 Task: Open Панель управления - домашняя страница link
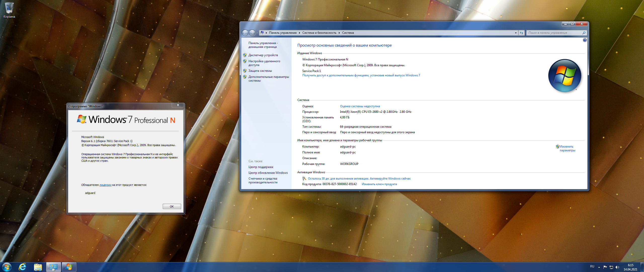tap(263, 45)
